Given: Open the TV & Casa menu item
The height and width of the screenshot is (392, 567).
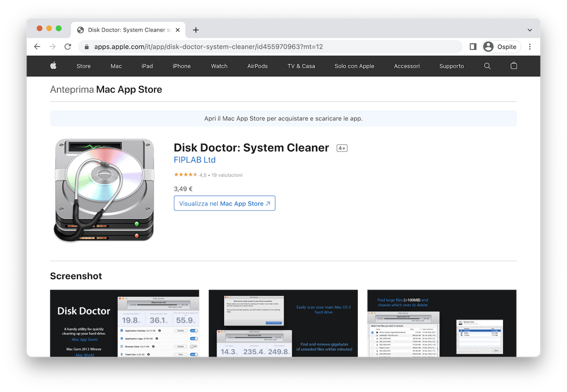Looking at the screenshot, I should pyautogui.click(x=301, y=66).
